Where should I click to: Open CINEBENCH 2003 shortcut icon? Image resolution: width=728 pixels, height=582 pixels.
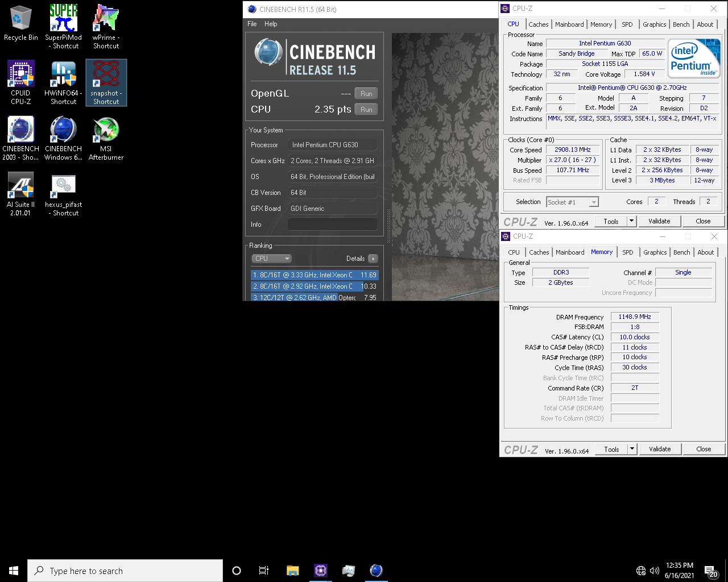pos(21,138)
